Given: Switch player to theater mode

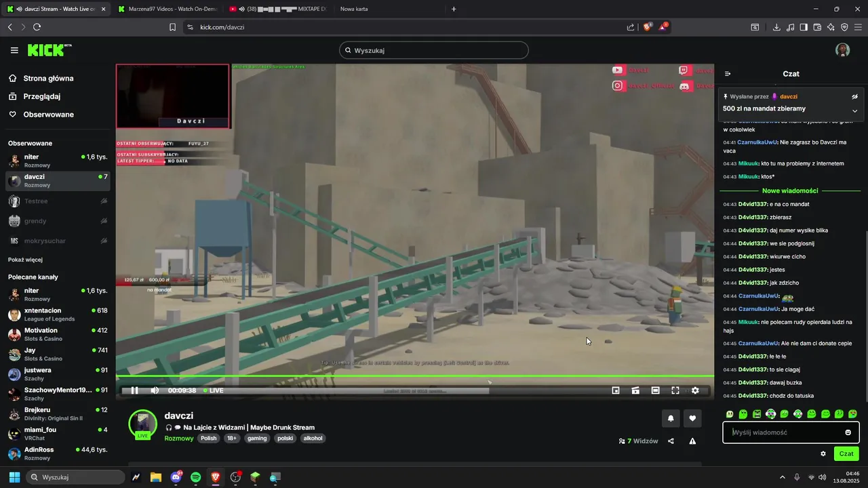Looking at the screenshot, I should pyautogui.click(x=656, y=390).
